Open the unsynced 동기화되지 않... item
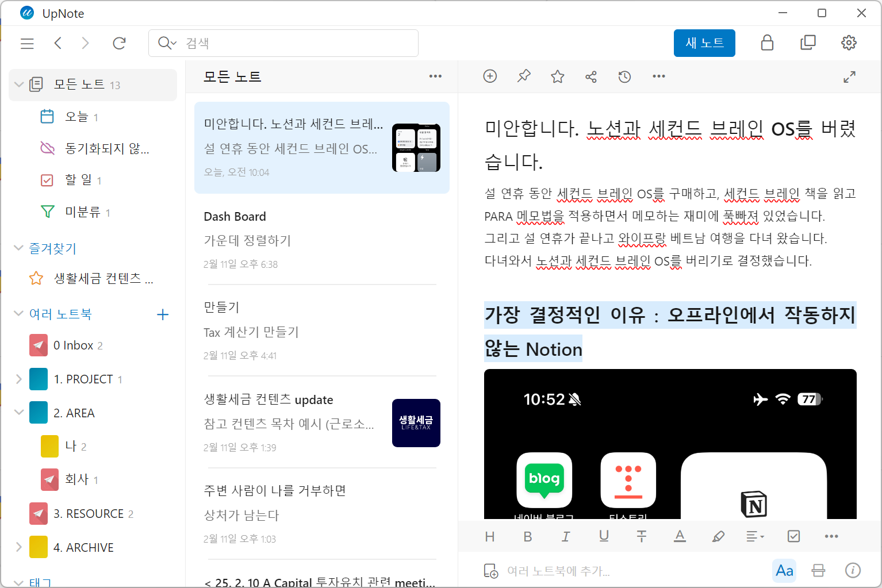The width and height of the screenshot is (882, 588). coord(93,148)
